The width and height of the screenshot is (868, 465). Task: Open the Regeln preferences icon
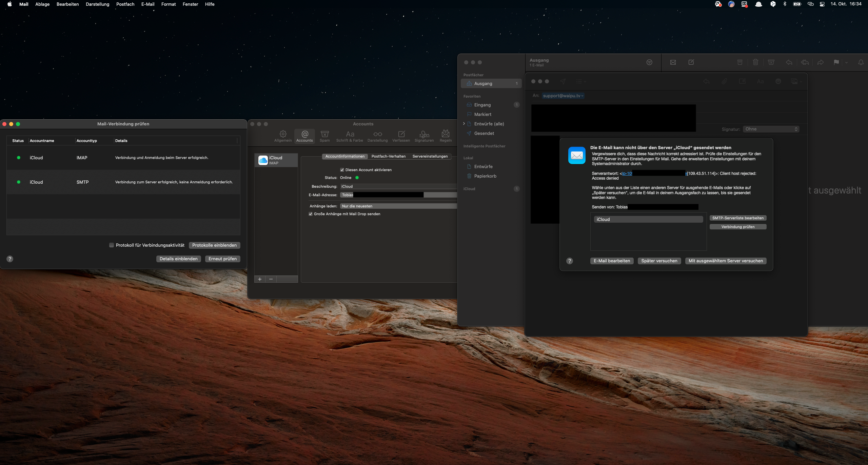coord(446,136)
